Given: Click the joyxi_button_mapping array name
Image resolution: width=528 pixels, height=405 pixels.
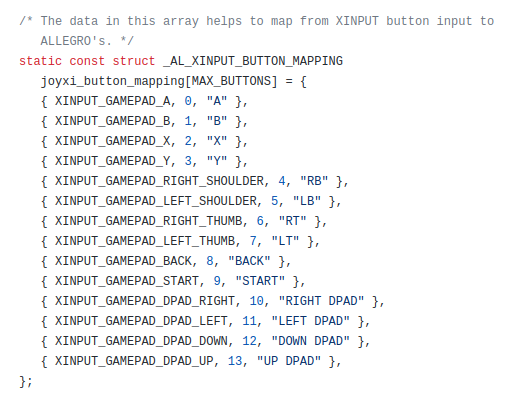Looking at the screenshot, I should [113, 81].
